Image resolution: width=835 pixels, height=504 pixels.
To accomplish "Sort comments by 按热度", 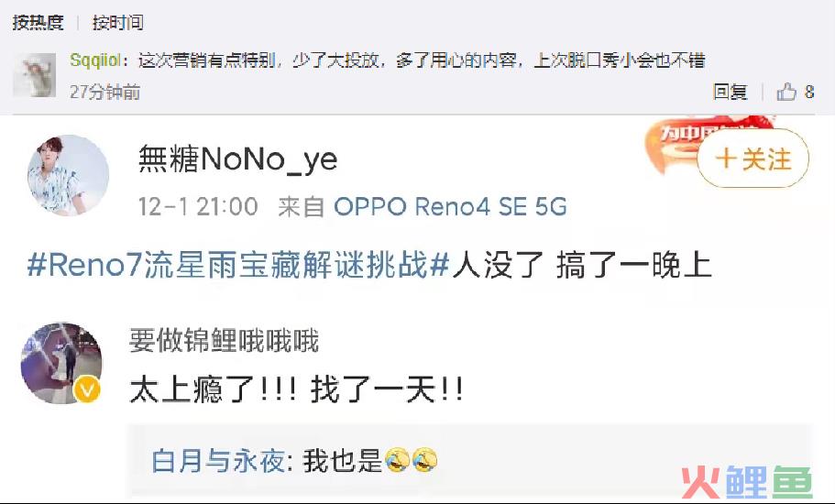I will 38,22.
